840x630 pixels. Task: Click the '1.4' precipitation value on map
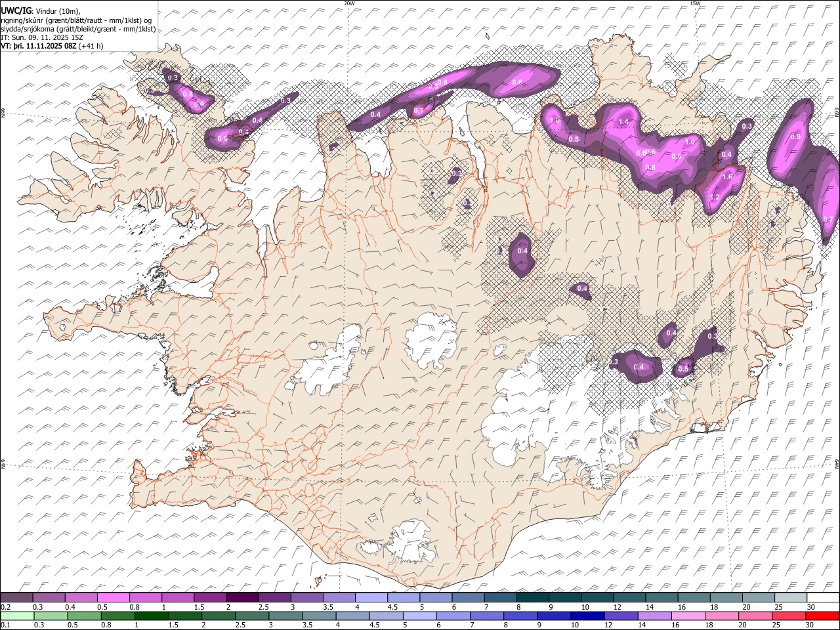623,122
